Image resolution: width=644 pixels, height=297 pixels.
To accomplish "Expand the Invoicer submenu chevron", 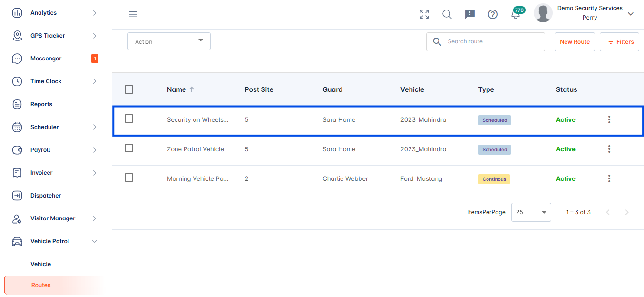I will point(95,173).
